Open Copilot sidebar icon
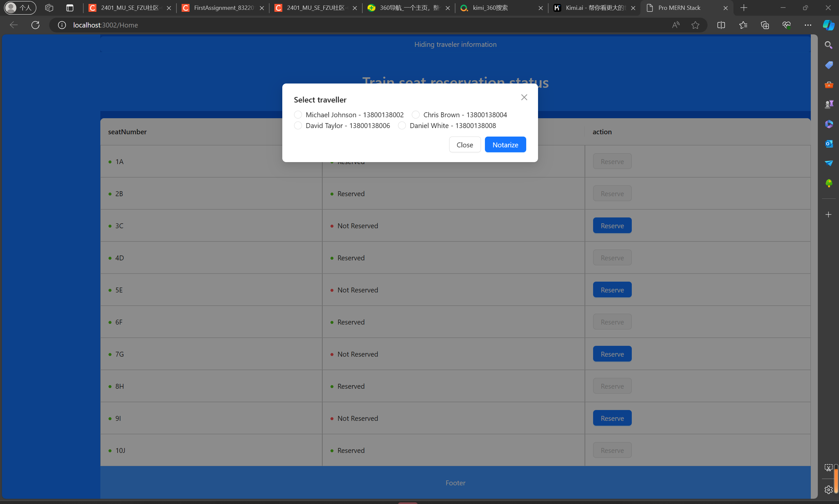 pos(828,25)
